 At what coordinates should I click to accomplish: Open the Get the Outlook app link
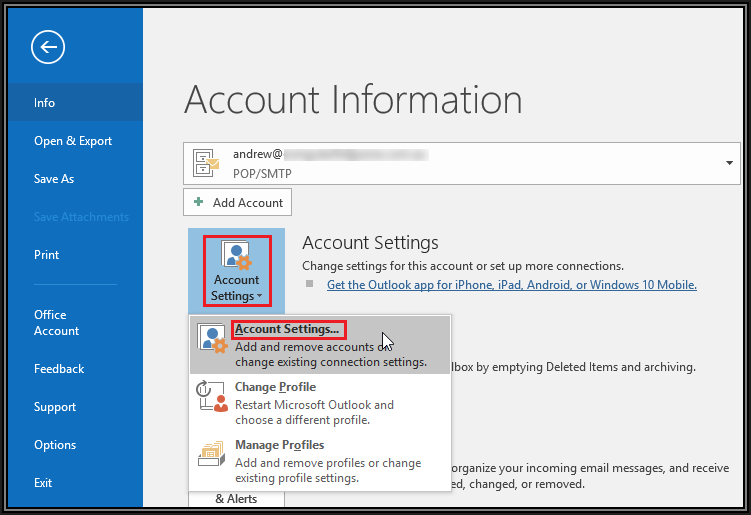tap(512, 285)
